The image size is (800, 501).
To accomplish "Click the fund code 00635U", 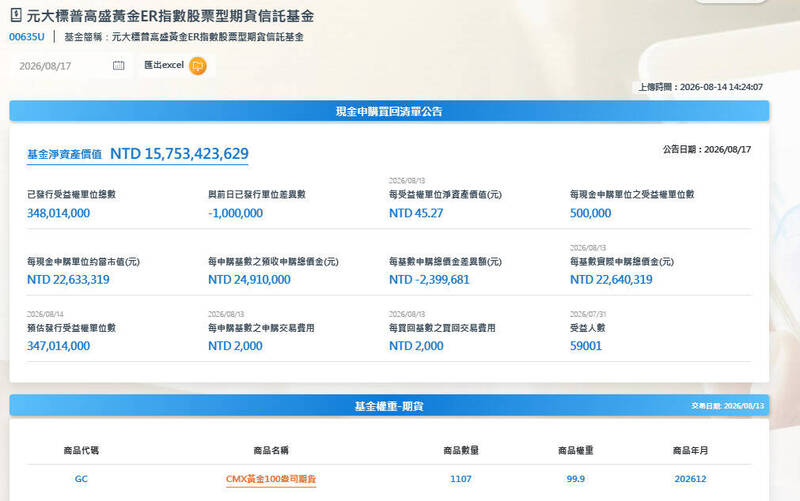I will 27,37.
